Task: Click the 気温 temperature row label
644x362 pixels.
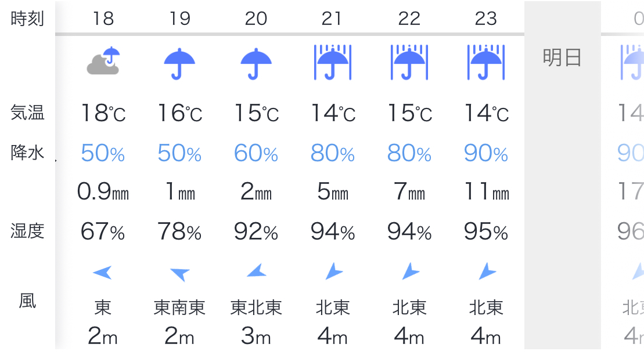Action: point(27,113)
